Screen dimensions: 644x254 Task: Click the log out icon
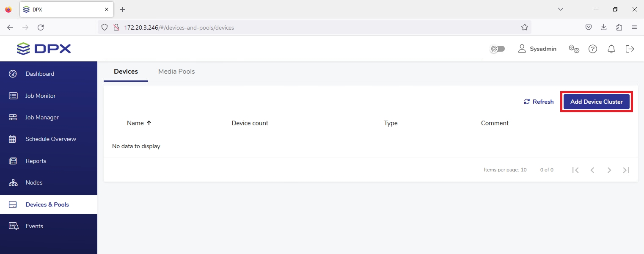pyautogui.click(x=630, y=49)
